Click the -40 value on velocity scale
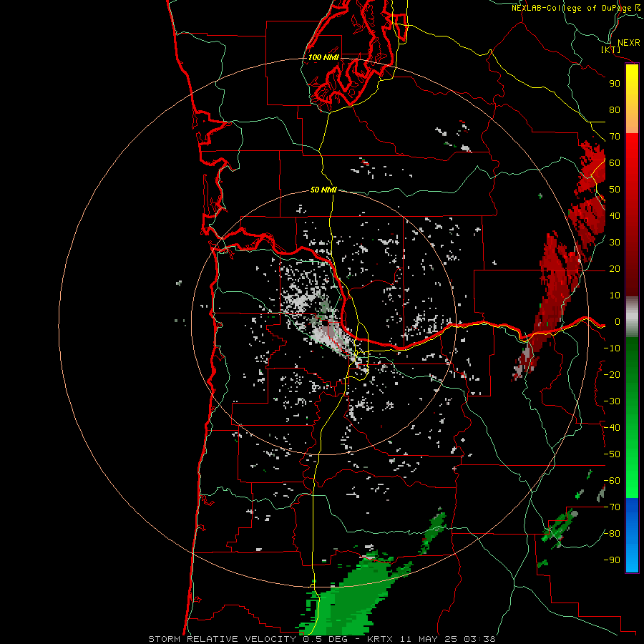The image size is (644, 644). pyautogui.click(x=612, y=428)
